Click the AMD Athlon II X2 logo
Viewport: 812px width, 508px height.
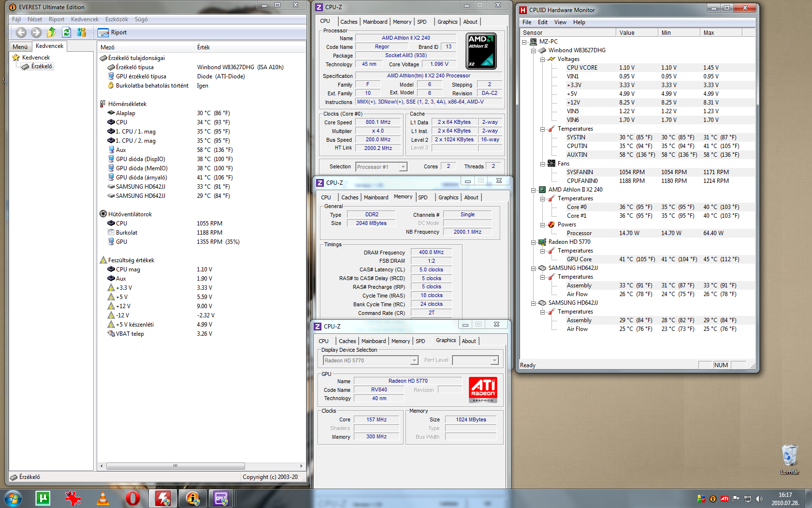[481, 51]
